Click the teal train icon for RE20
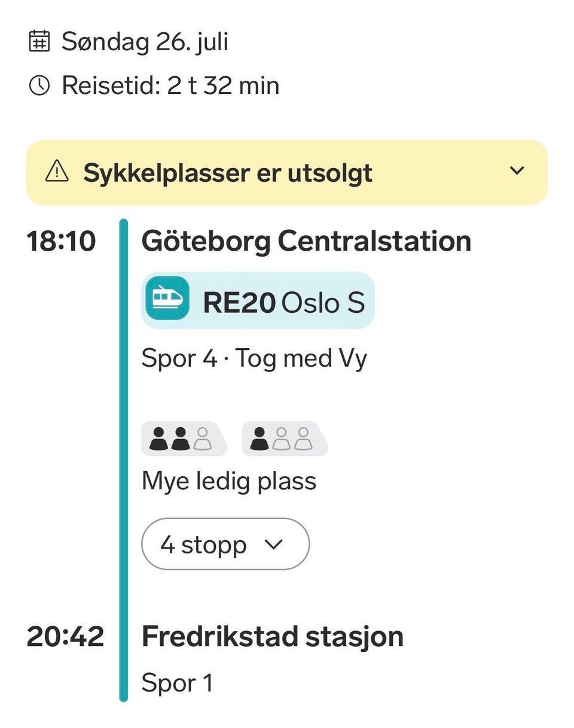 (167, 298)
